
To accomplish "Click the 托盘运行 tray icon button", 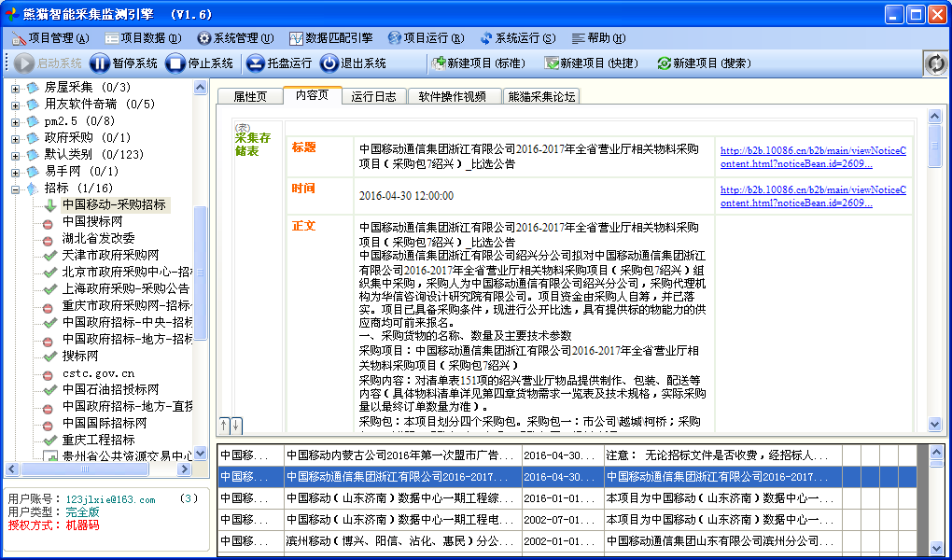I will (255, 63).
